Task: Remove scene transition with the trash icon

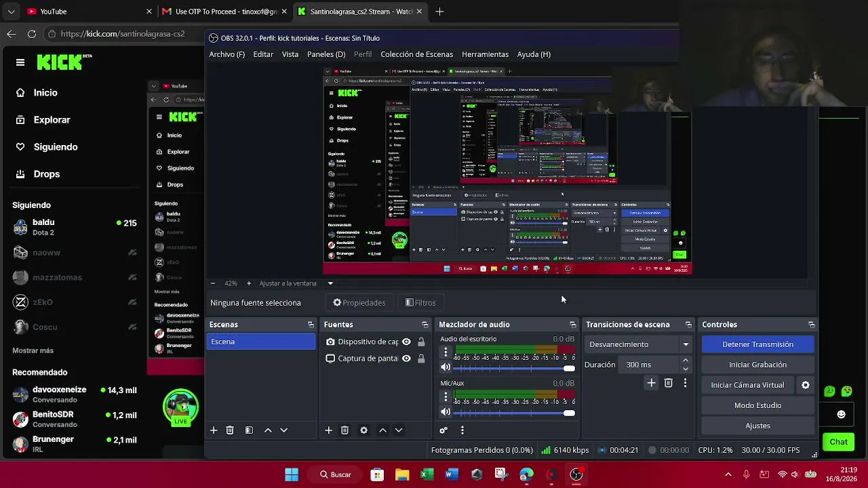Action: (668, 383)
